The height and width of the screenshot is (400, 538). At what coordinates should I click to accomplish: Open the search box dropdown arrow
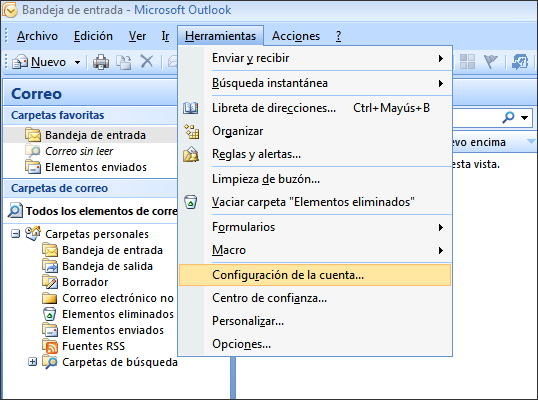coord(524,118)
